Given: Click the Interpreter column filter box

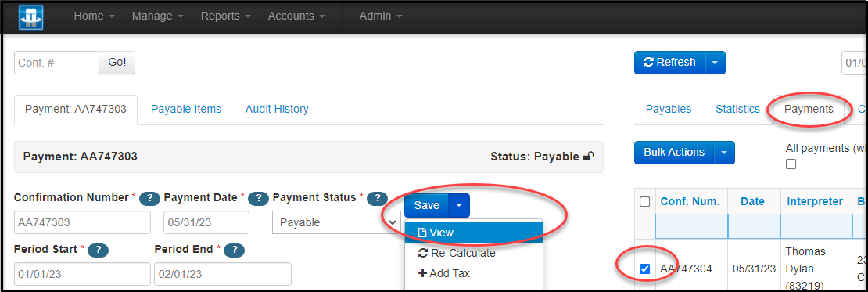Looking at the screenshot, I should [816, 226].
